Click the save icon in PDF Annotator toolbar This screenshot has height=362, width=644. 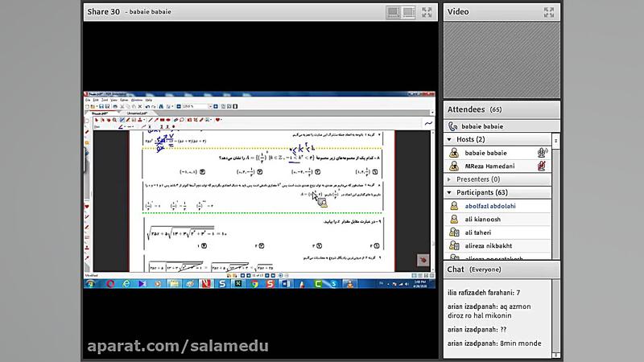pos(101,106)
